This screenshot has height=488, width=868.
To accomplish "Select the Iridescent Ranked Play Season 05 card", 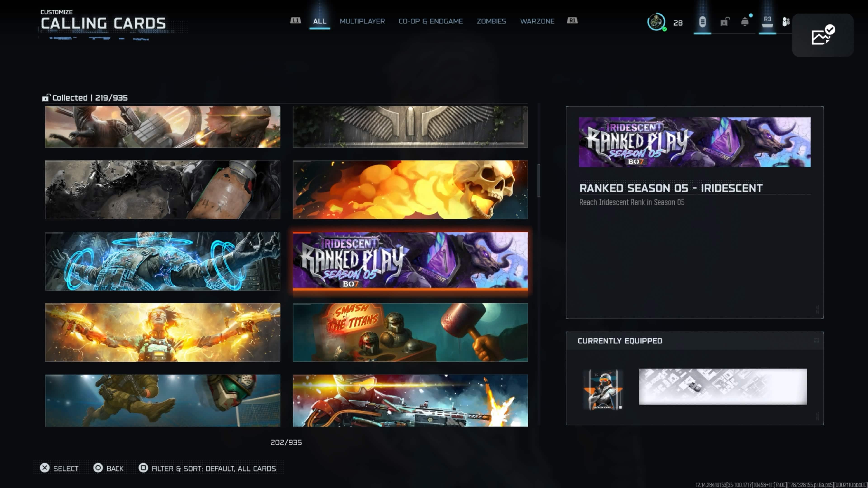I will coord(410,261).
